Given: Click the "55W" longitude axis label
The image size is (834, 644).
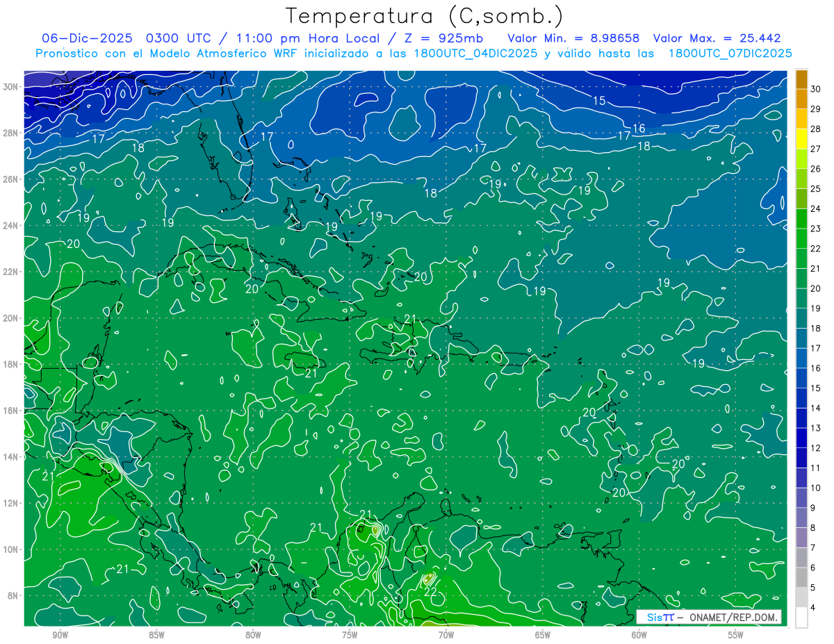Looking at the screenshot, I should [x=736, y=636].
